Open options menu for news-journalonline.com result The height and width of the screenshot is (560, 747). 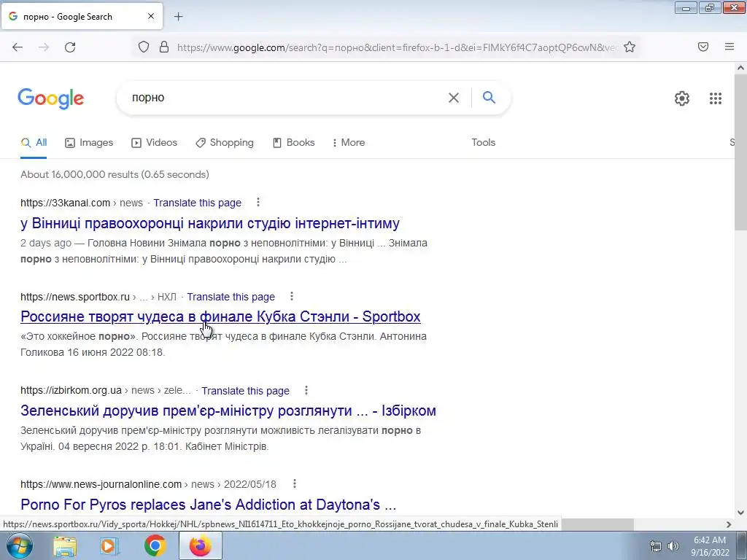295,484
